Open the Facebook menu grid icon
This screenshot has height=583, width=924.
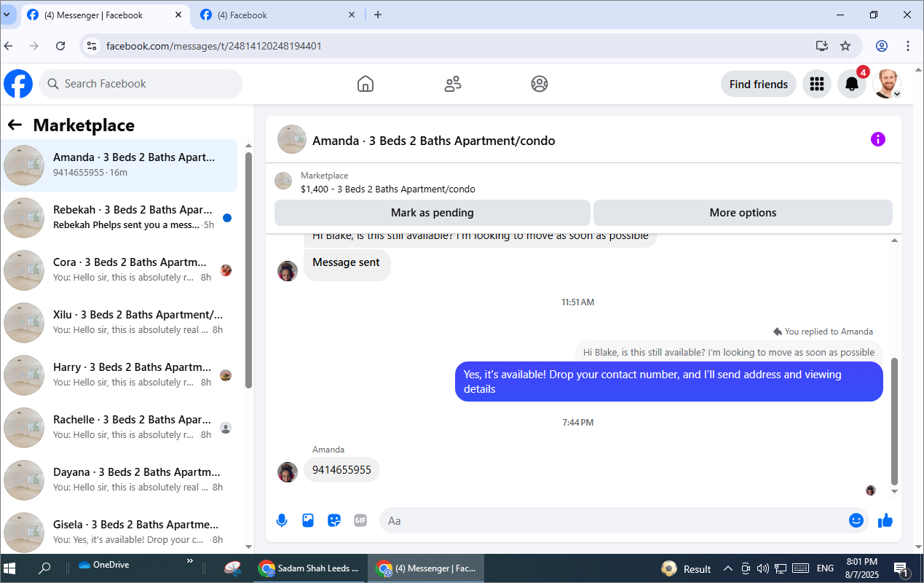coord(817,84)
